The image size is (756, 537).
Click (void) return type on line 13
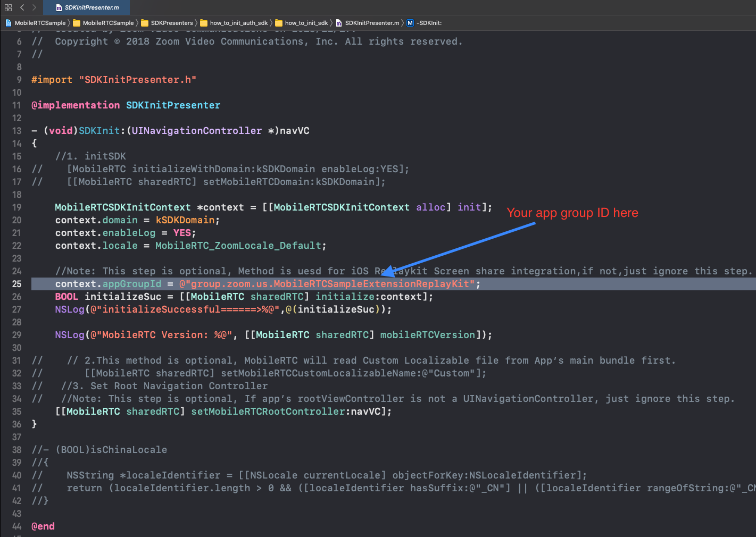coord(61,131)
